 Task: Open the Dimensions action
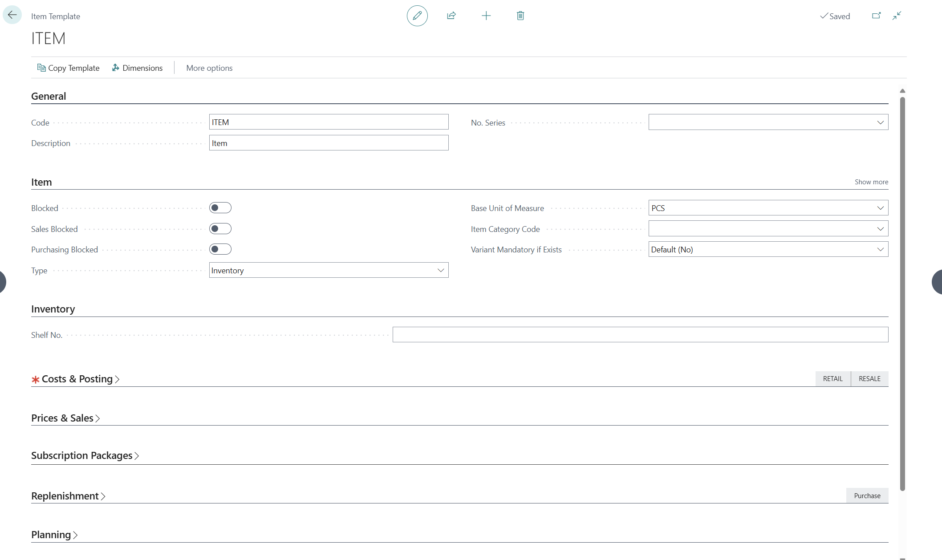pos(137,68)
